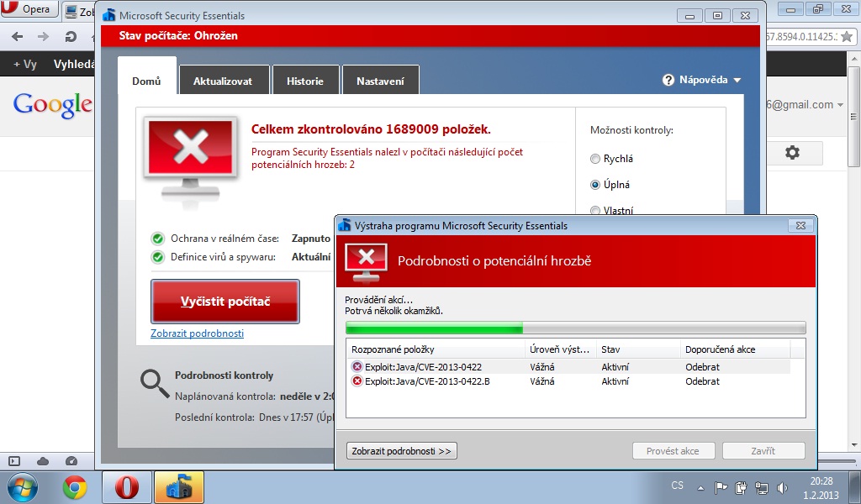Click the +Vy link in Google bar

24,64
